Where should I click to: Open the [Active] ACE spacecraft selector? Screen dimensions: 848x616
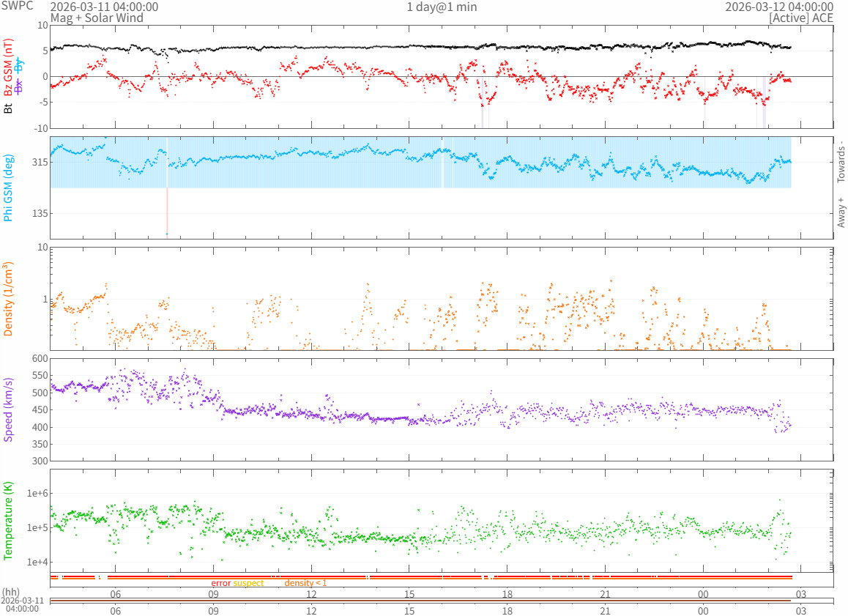800,18
